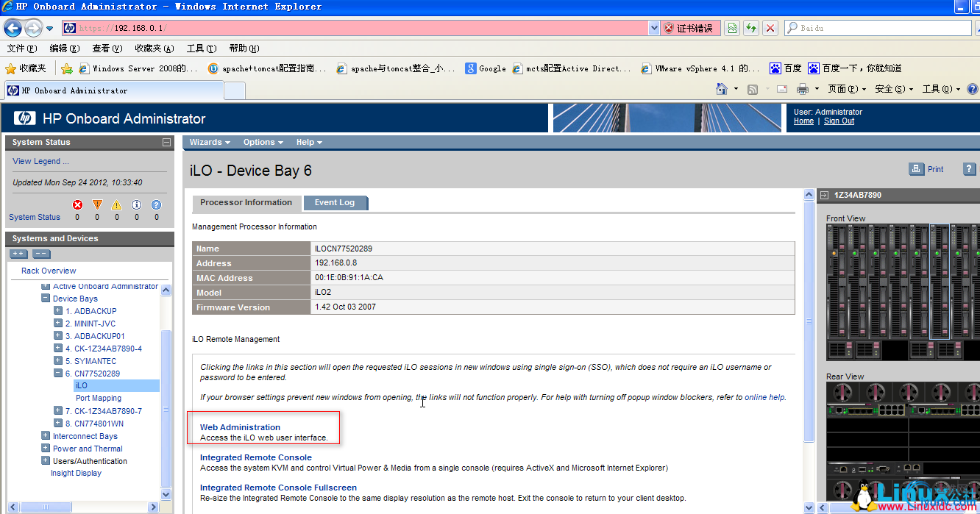Click the RSS feeds toolbar icon
This screenshot has width=980, height=514.
[753, 89]
